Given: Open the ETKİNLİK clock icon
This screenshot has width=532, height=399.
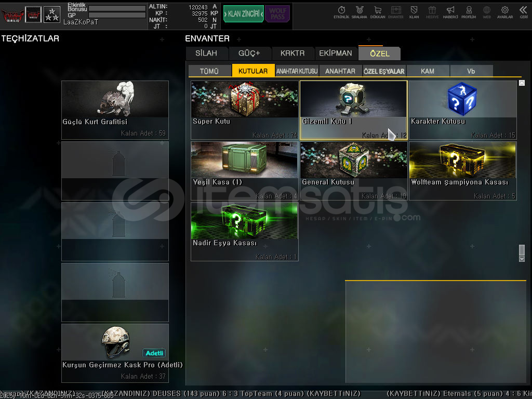Looking at the screenshot, I should click(341, 12).
